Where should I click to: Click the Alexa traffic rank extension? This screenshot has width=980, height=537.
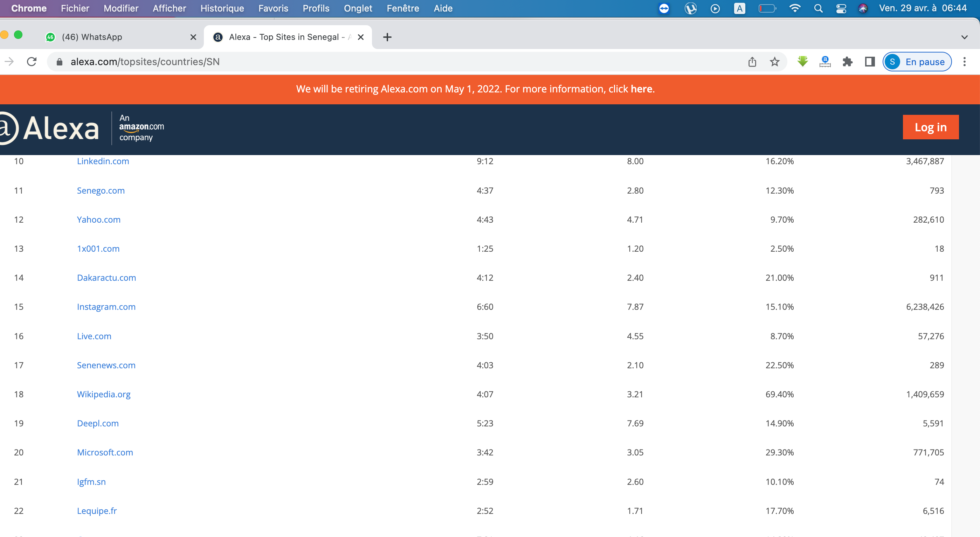point(825,62)
